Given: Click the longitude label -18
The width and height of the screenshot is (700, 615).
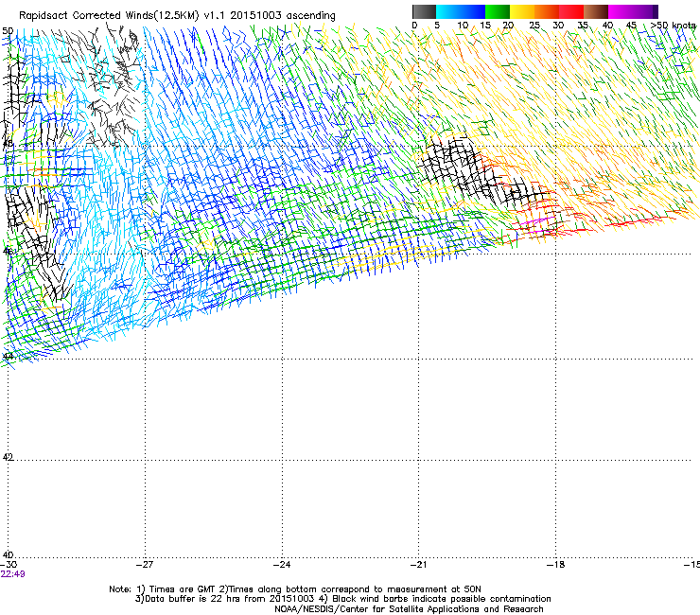Looking at the screenshot, I should [x=556, y=565].
